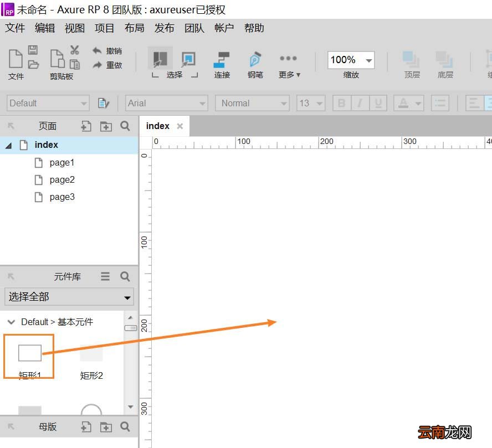This screenshot has width=492, height=448.
Task: Select the index page in the tree
Action: coord(69,145)
